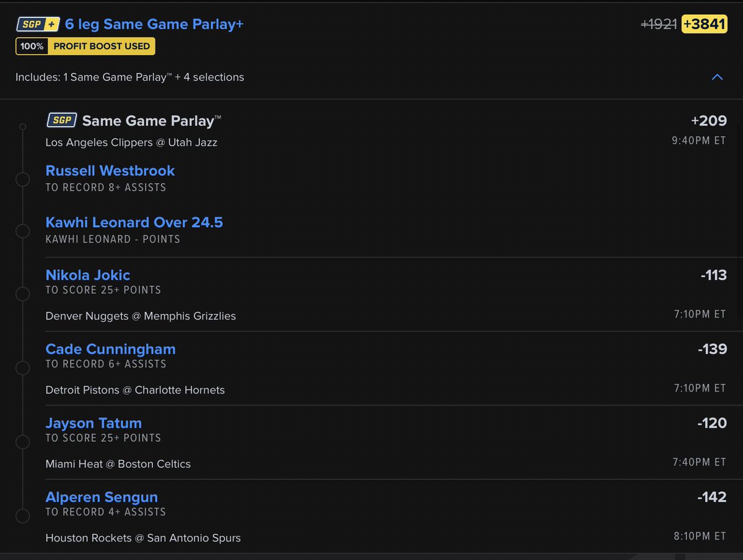Click 'Includes: 1 Same Game Parlay + 4 selections'
The image size is (743, 560).
(130, 77)
